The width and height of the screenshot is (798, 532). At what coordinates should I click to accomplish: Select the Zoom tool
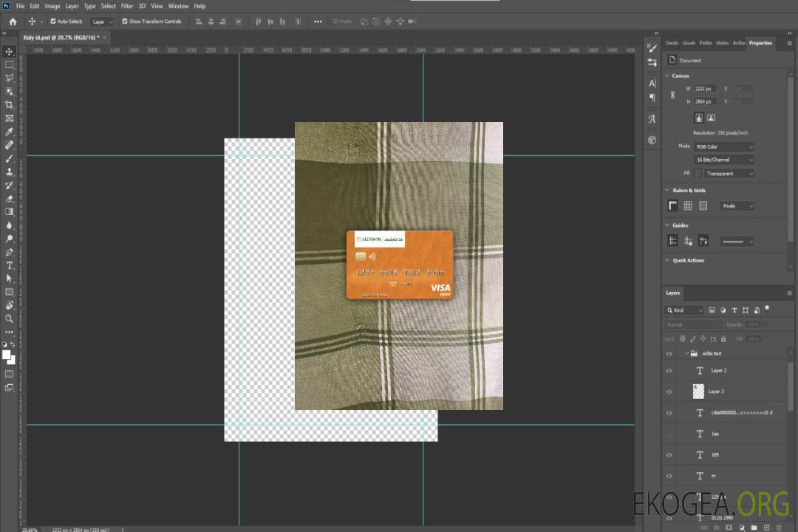point(9,318)
